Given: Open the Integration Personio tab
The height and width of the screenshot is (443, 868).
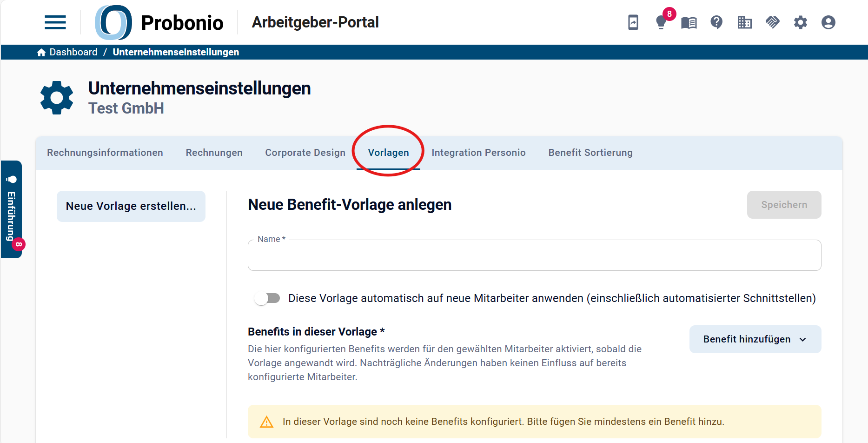Looking at the screenshot, I should [478, 153].
